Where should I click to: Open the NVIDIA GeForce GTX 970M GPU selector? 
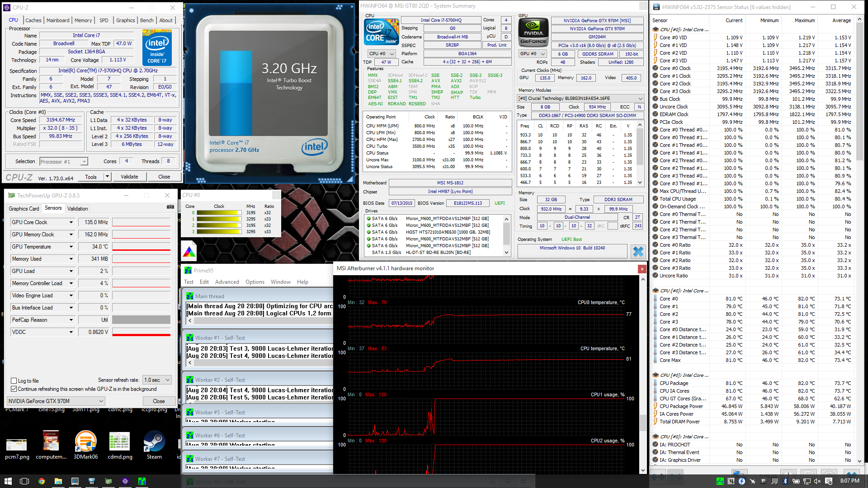coord(56,401)
